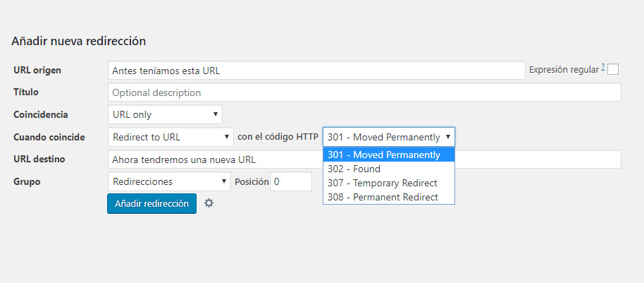Click the Posición number field

click(x=291, y=181)
